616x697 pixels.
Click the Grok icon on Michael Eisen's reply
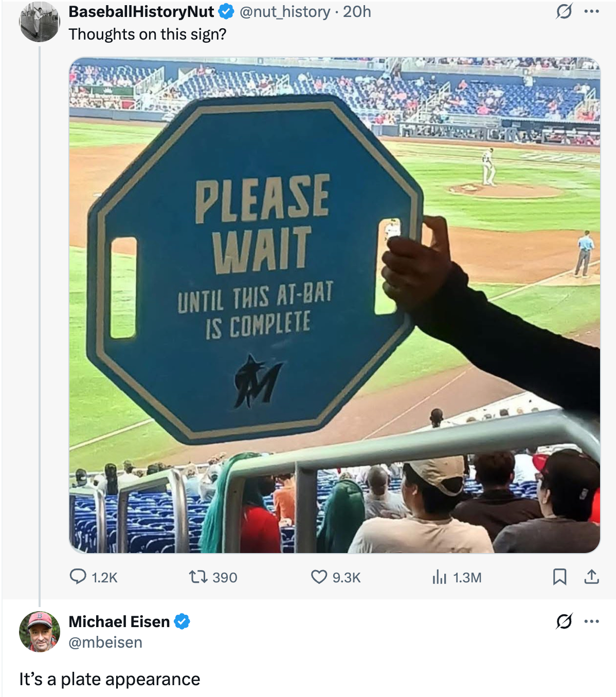pos(564,621)
